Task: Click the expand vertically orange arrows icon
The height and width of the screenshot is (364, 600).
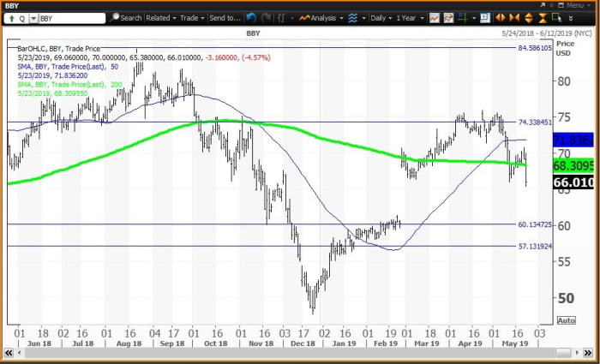Action: (x=529, y=18)
